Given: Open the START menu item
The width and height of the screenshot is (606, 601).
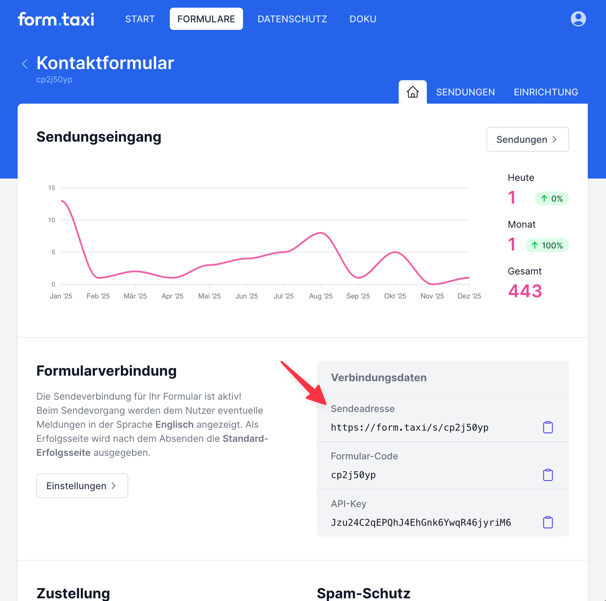Looking at the screenshot, I should pyautogui.click(x=140, y=19).
